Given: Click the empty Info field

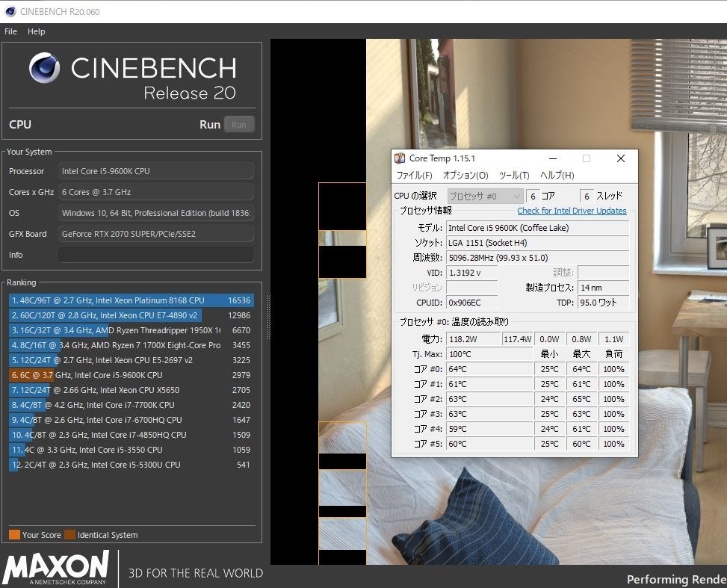Looking at the screenshot, I should [x=155, y=255].
